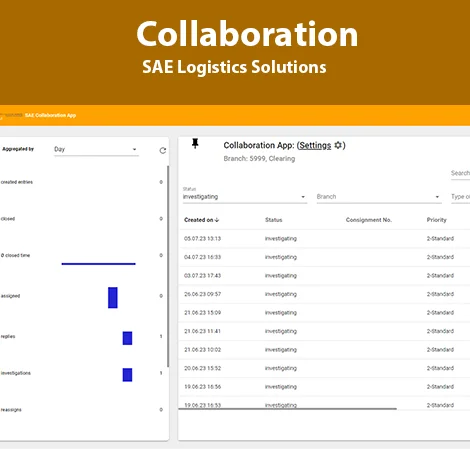Click the vertical scrollbar of the statistics panel
This screenshot has width=470, height=450.
click(x=168, y=266)
